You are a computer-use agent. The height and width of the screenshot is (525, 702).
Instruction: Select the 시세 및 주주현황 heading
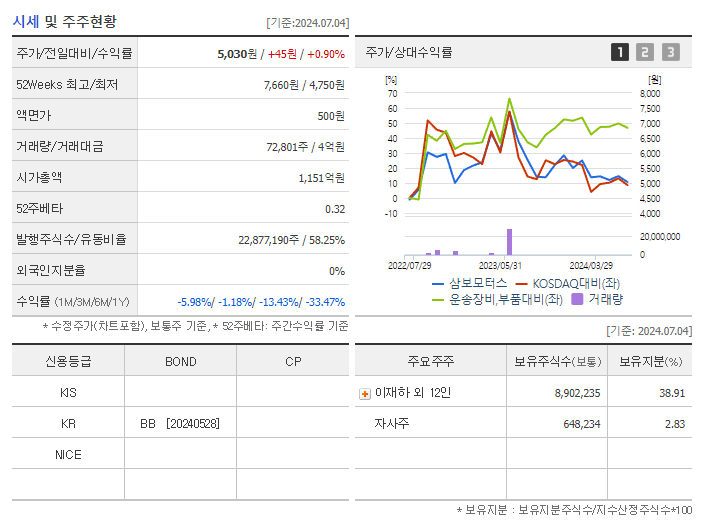click(x=64, y=21)
